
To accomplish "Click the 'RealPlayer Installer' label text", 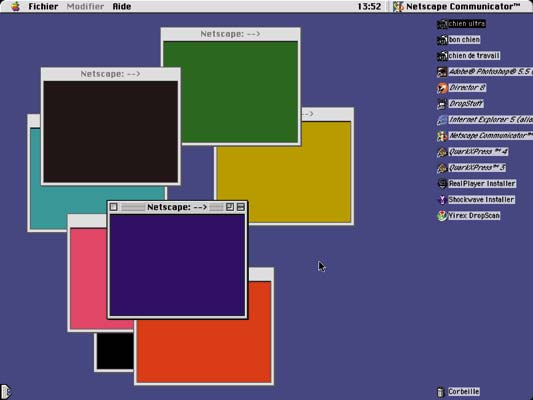I will pyautogui.click(x=482, y=184).
